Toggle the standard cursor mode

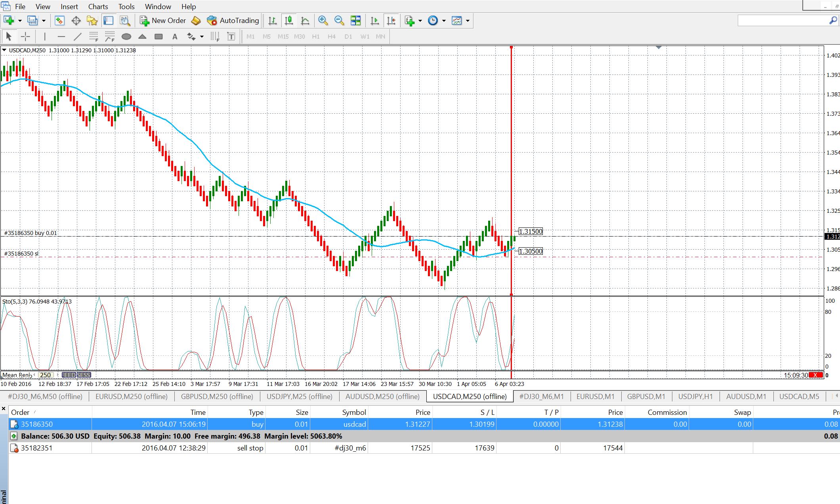click(9, 37)
